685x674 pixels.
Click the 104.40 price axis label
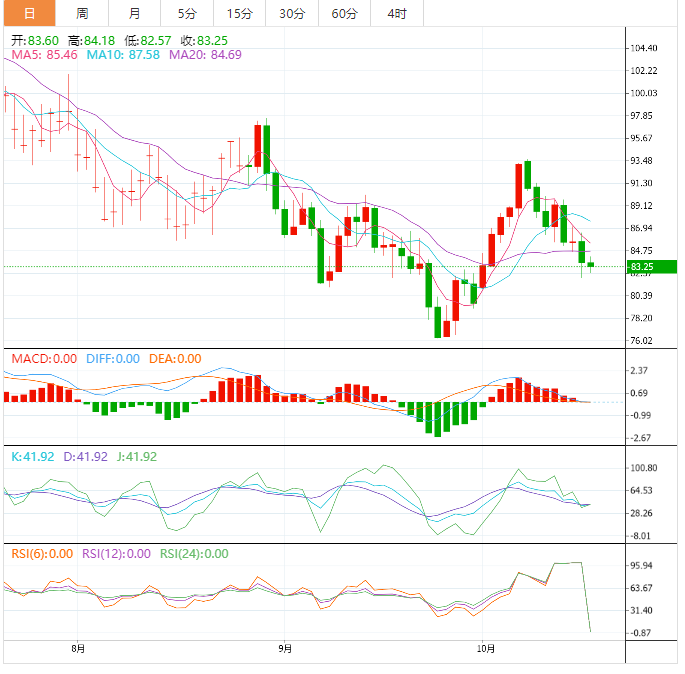(643, 48)
